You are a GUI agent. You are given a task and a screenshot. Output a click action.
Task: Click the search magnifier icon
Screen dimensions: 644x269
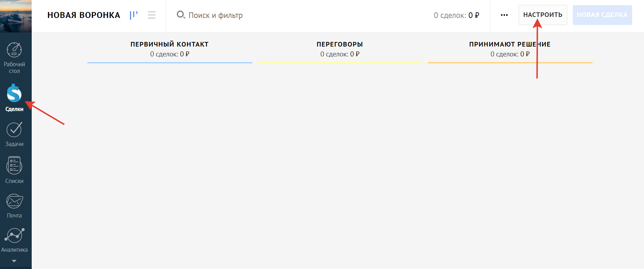(181, 15)
